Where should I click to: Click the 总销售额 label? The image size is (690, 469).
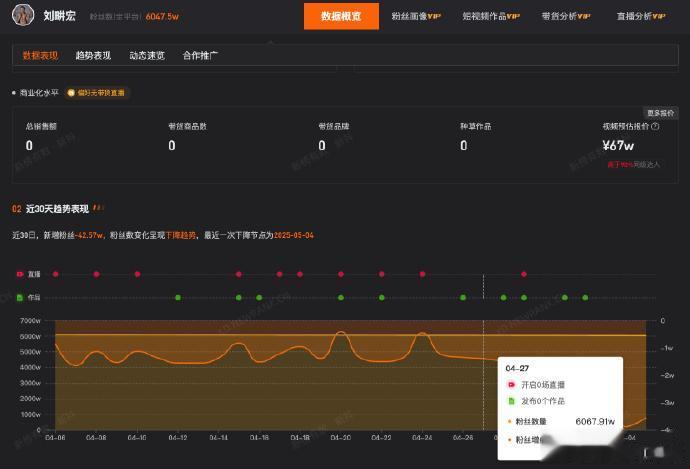(x=41, y=126)
